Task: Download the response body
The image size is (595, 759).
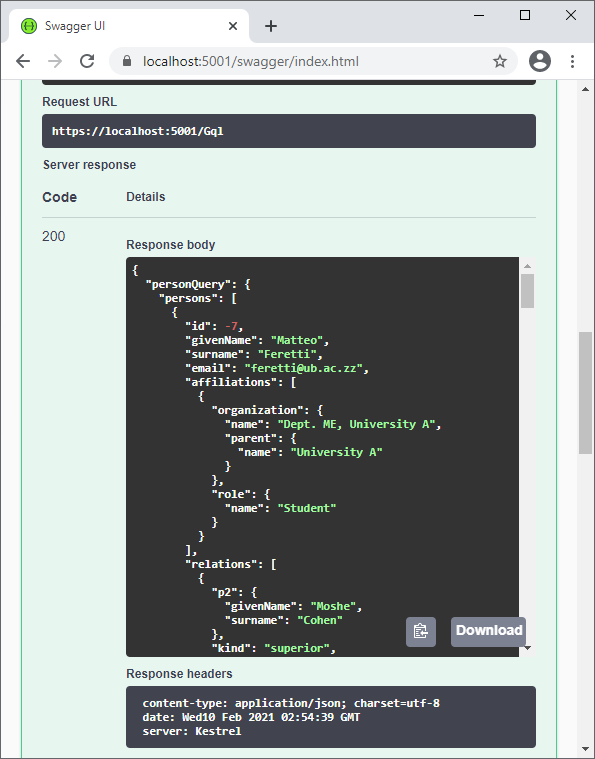Action: coord(488,632)
